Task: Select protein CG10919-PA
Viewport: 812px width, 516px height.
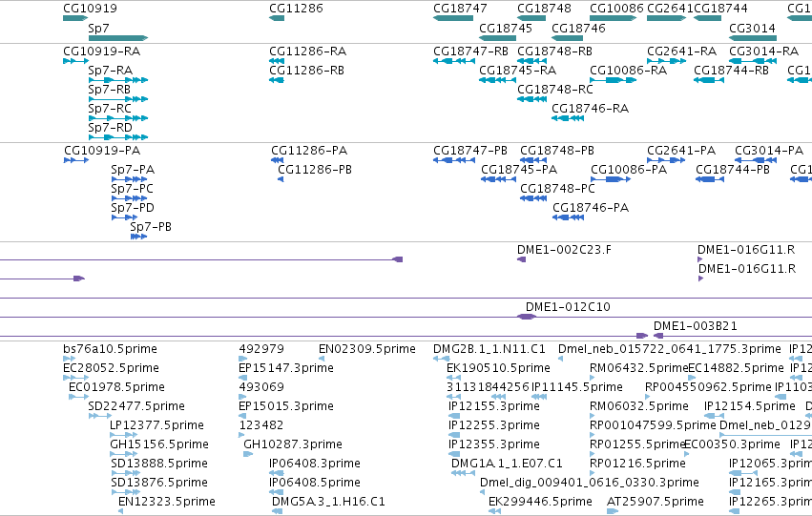Action: (x=102, y=151)
